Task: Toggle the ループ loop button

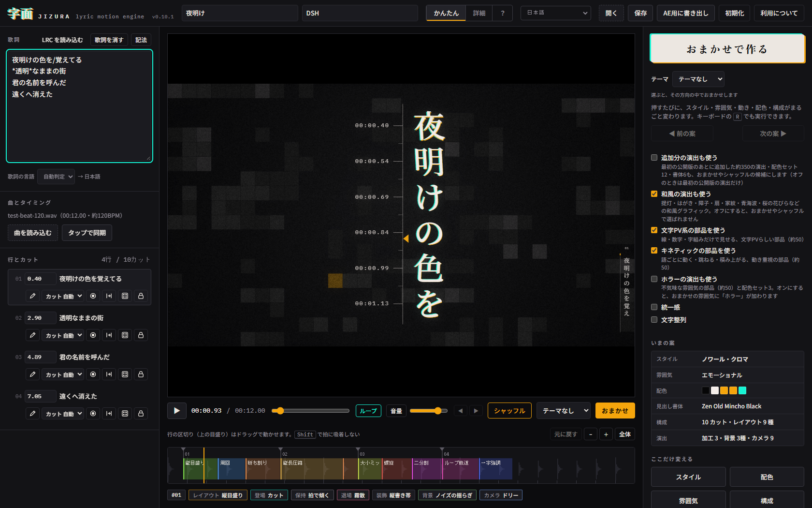Action: (x=368, y=411)
